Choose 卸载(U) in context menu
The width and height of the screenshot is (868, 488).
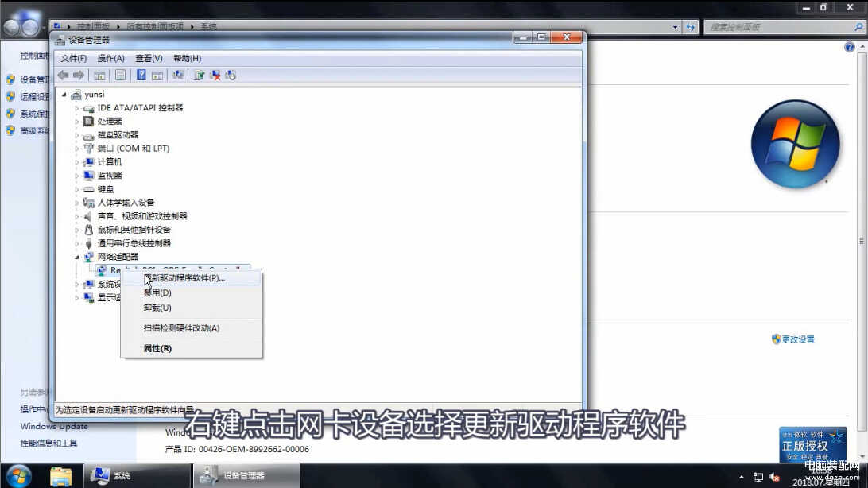pos(191,308)
